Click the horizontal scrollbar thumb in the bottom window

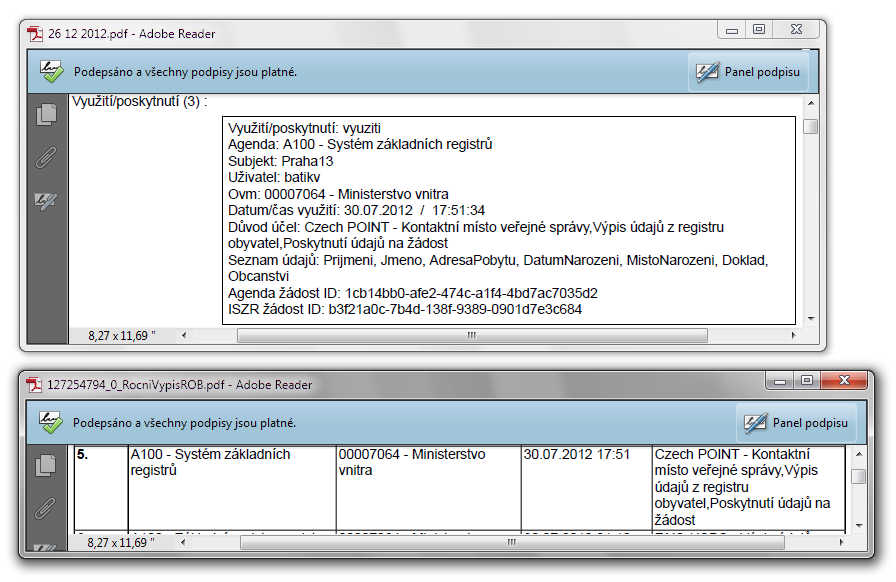513,543
